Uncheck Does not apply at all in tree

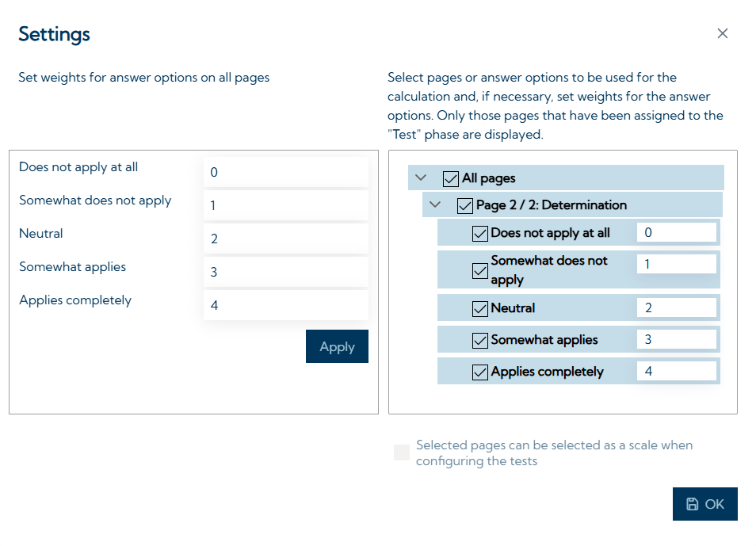click(x=479, y=233)
